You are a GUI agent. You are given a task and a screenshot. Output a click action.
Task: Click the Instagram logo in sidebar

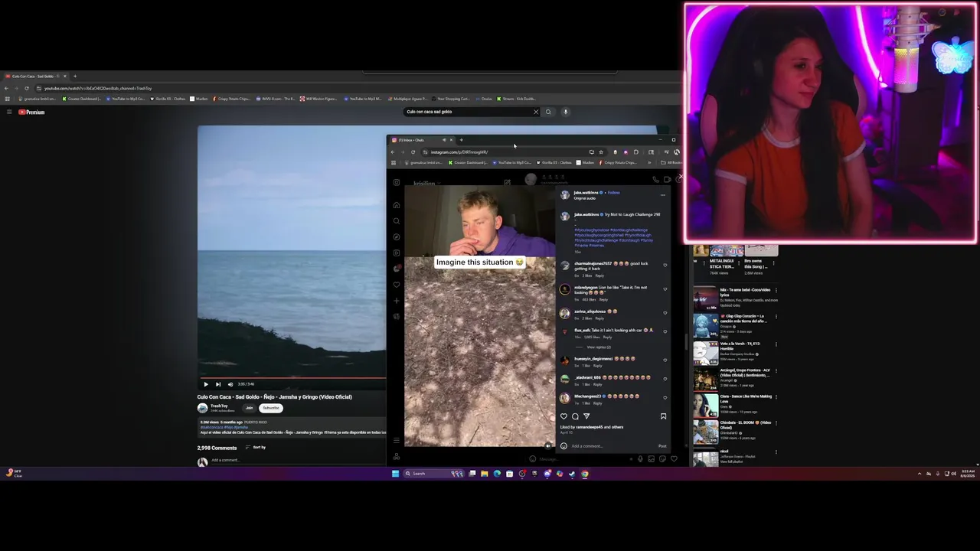(x=397, y=182)
